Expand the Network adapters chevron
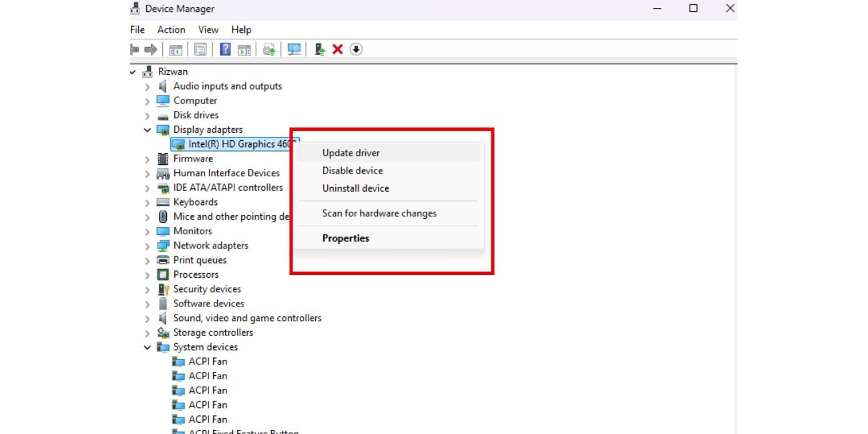The height and width of the screenshot is (434, 868). 148,246
